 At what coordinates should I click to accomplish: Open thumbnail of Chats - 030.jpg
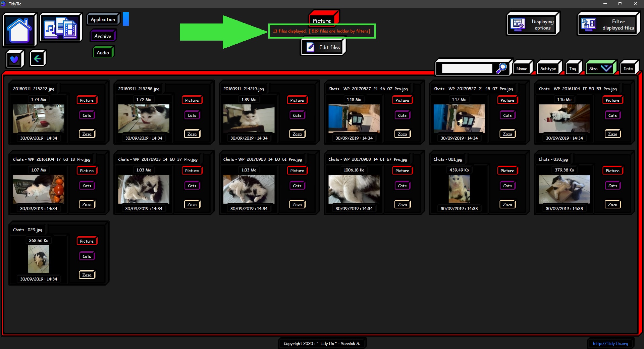point(564,189)
